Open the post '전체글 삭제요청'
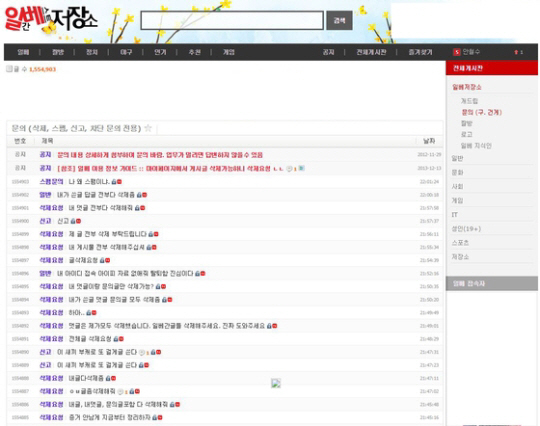 tap(90, 339)
